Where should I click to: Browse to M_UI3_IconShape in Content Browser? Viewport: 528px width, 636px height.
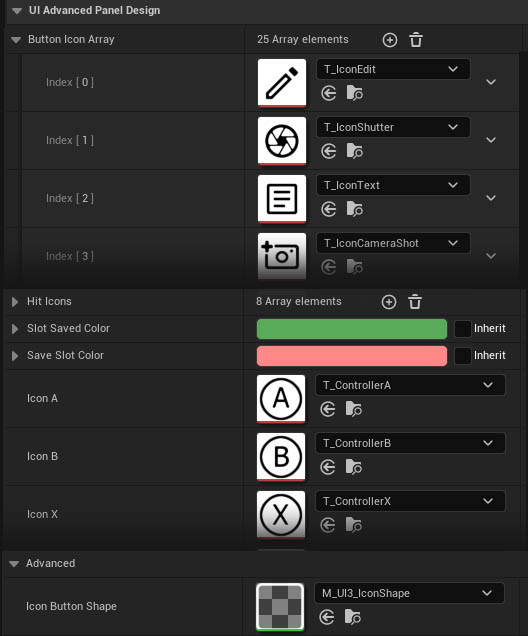[352, 617]
